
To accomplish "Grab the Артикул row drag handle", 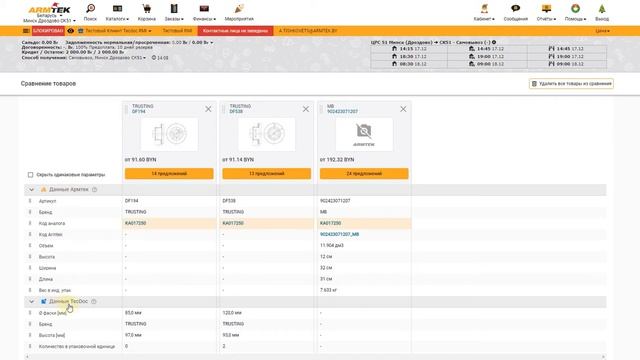I will click(x=30, y=201).
